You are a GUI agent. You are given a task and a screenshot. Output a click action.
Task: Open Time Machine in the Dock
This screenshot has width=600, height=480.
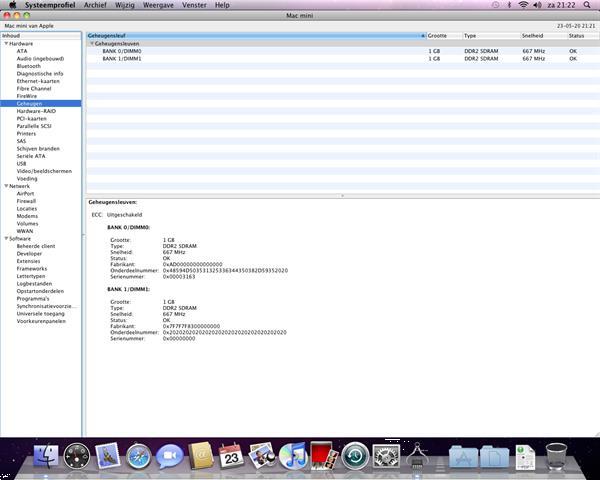pyautogui.click(x=355, y=456)
